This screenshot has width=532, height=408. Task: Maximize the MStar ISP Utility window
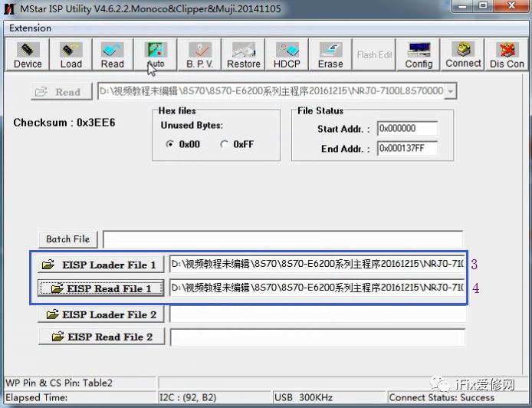483,6
